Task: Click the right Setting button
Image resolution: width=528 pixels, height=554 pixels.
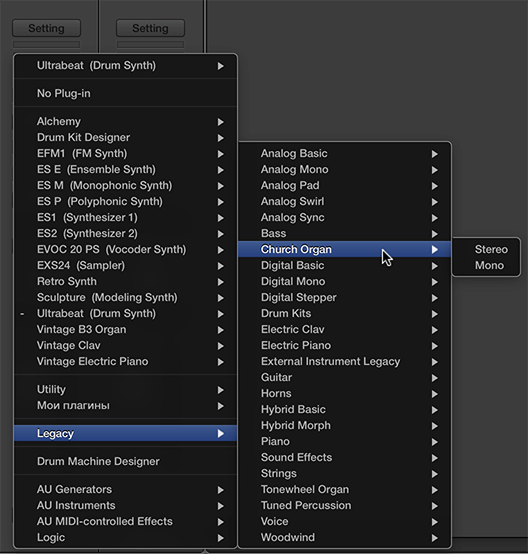Action: coord(150,28)
